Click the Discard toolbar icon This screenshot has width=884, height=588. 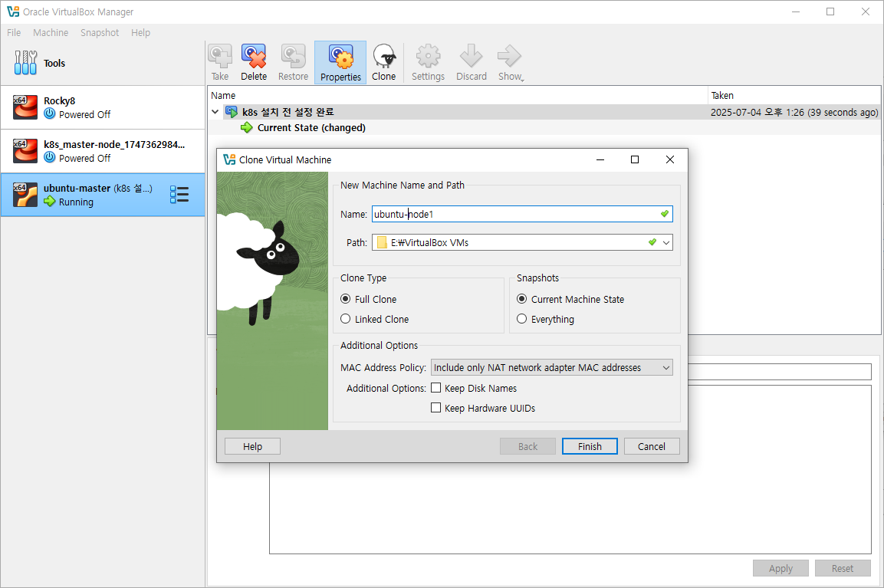pos(471,56)
